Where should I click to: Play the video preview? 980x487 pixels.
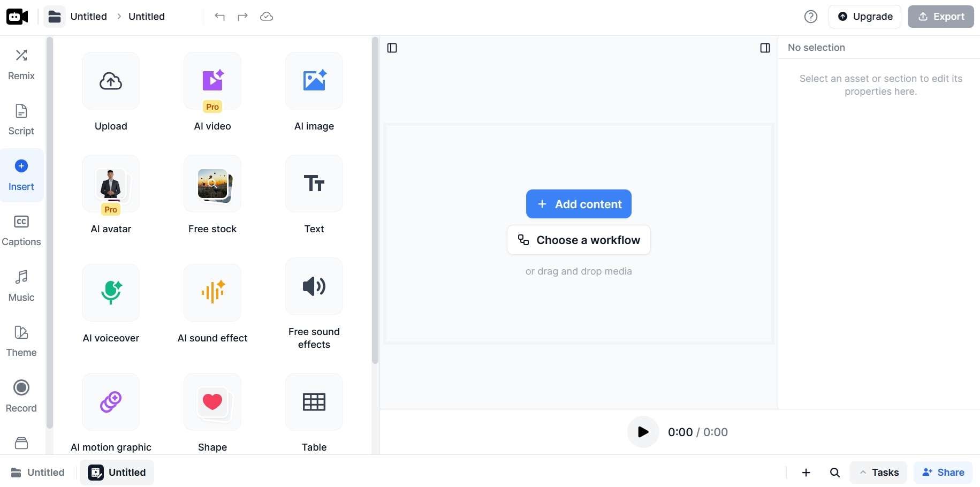coord(643,432)
